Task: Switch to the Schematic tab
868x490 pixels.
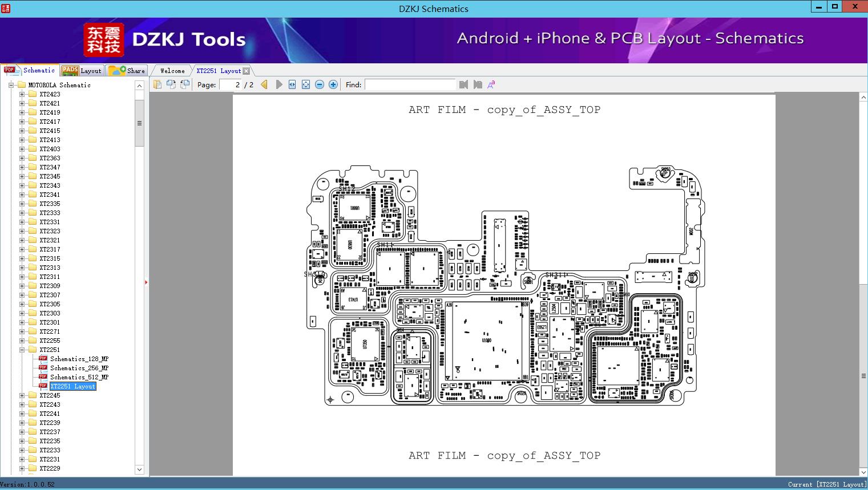Action: (30, 70)
